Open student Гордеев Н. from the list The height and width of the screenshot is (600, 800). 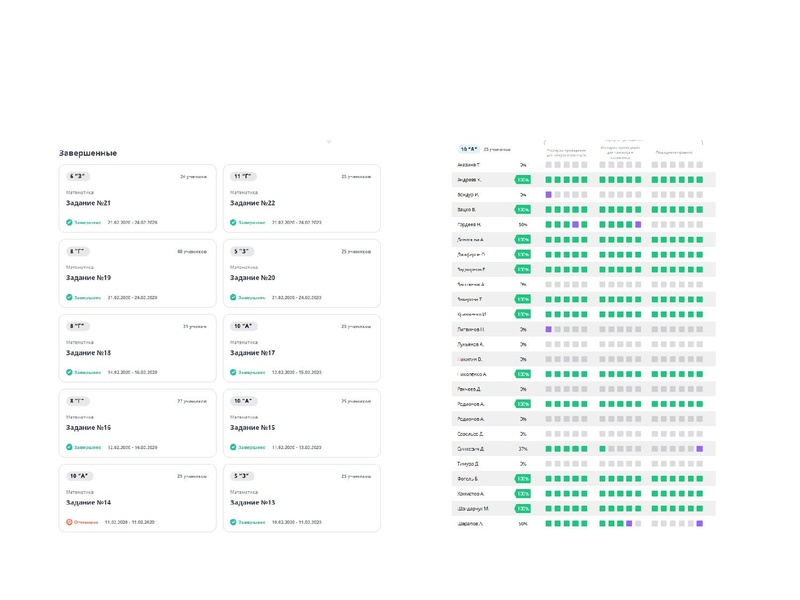point(470,224)
